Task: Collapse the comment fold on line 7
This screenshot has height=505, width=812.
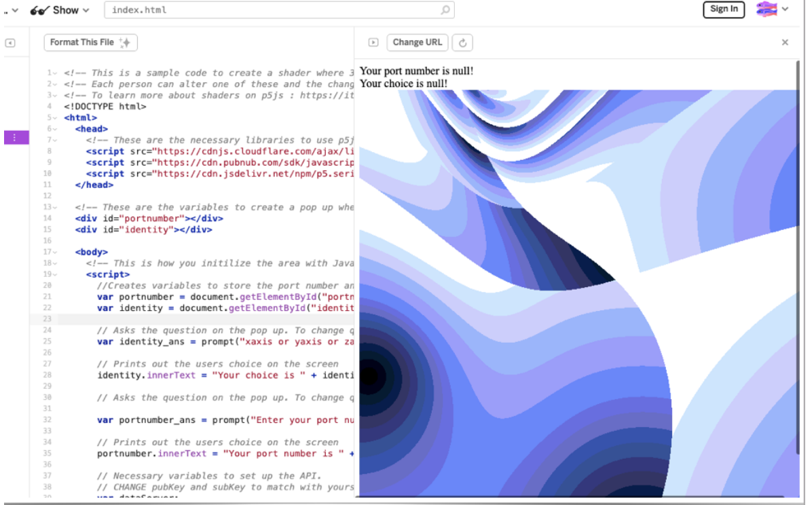Action: point(55,140)
